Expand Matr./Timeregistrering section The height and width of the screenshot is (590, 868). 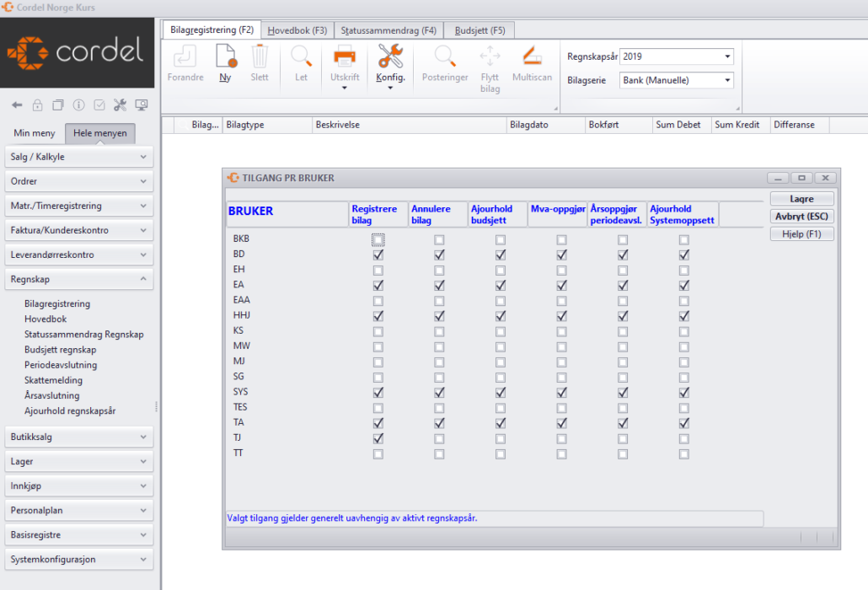[x=78, y=206]
